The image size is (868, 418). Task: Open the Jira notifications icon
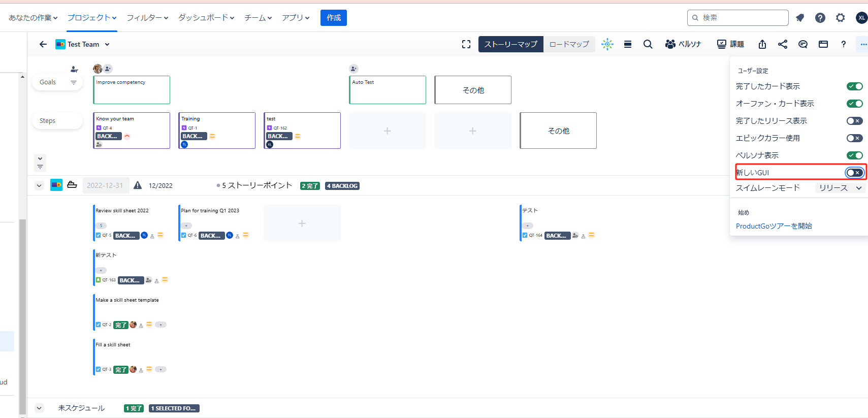(800, 18)
